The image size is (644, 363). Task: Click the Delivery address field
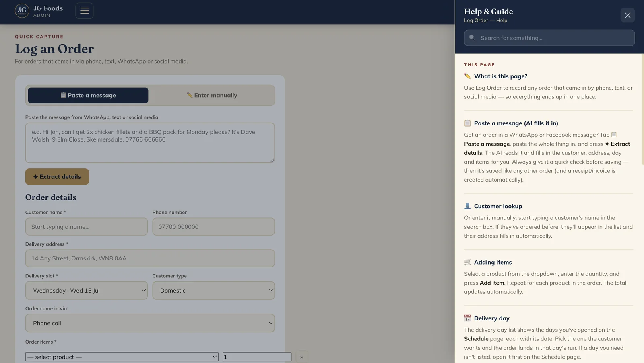point(150,258)
